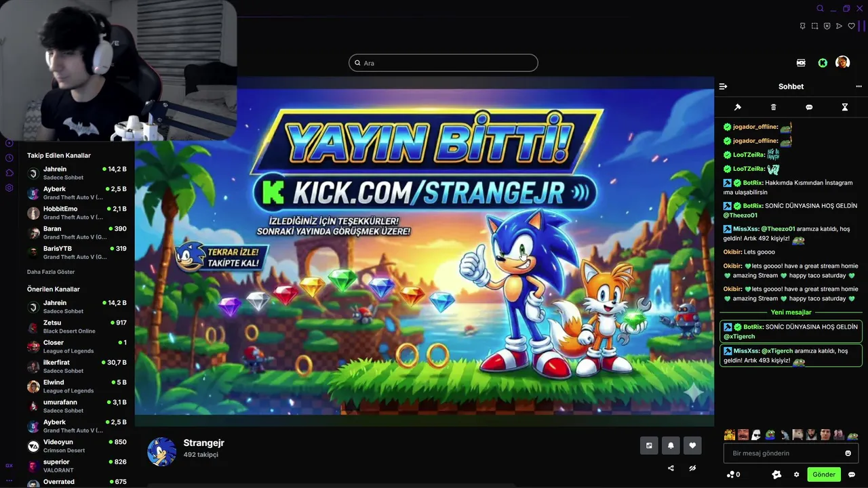Image resolution: width=868 pixels, height=488 pixels.
Task: Click the screenshot frame icon in browser toolbar
Action: 814,26
